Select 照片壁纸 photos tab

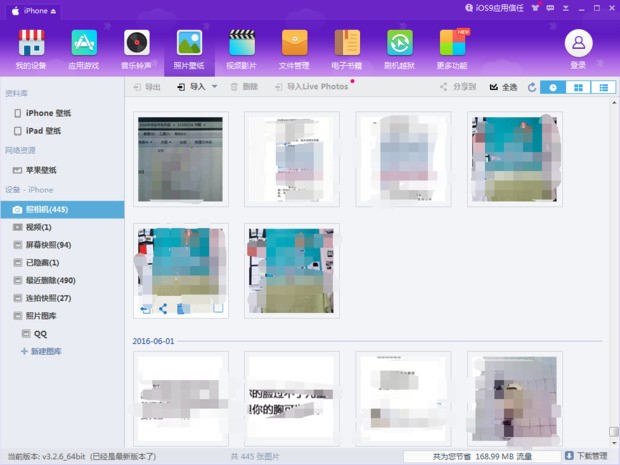click(189, 49)
